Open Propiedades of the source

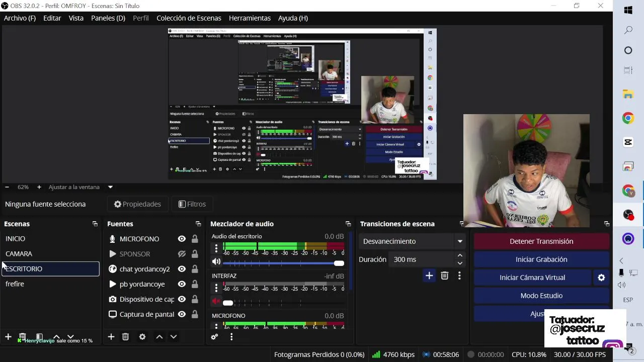tap(137, 204)
